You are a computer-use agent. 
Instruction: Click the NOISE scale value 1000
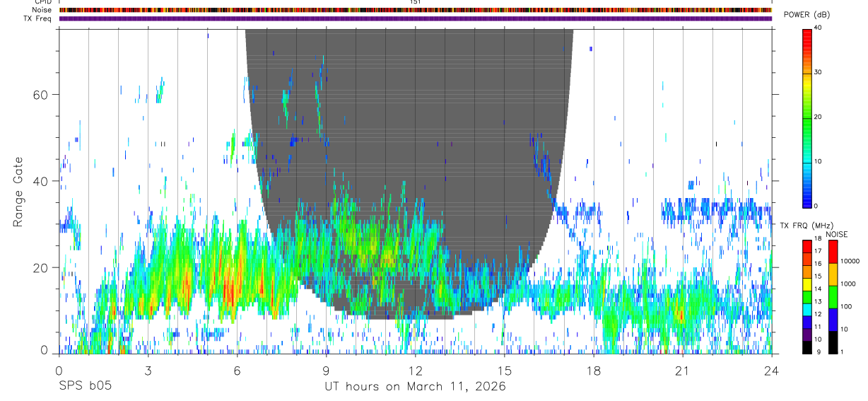[848, 284]
